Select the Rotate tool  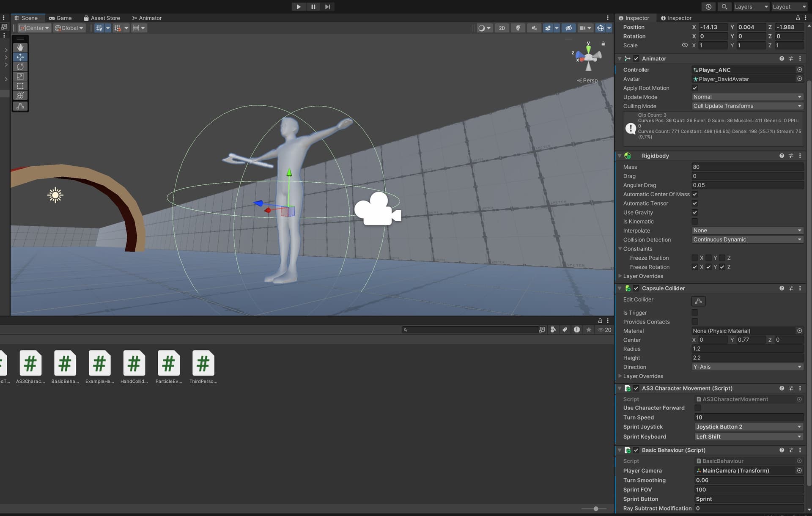[x=20, y=66]
